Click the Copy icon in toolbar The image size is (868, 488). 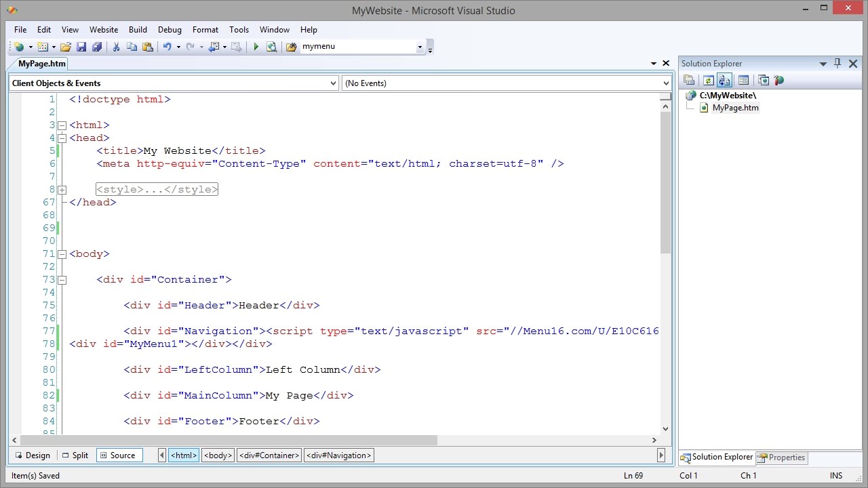132,47
